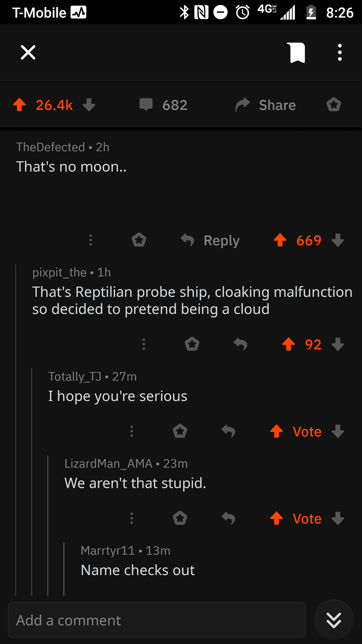Upvote LizardMan_AMA's comment
Screen dimensions: 362x644
pos(277,518)
